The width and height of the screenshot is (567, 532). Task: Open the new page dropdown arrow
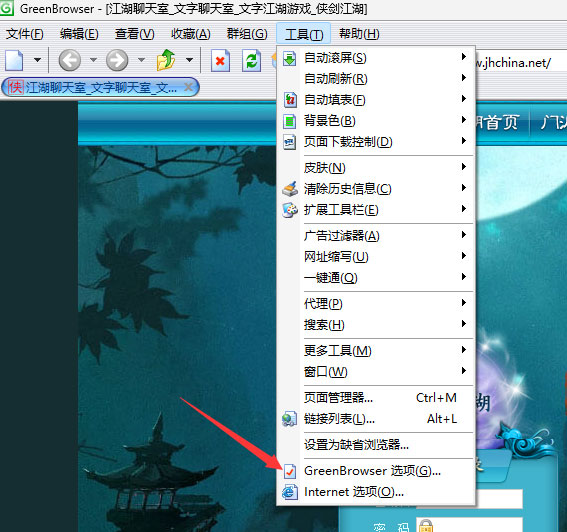pyautogui.click(x=37, y=60)
